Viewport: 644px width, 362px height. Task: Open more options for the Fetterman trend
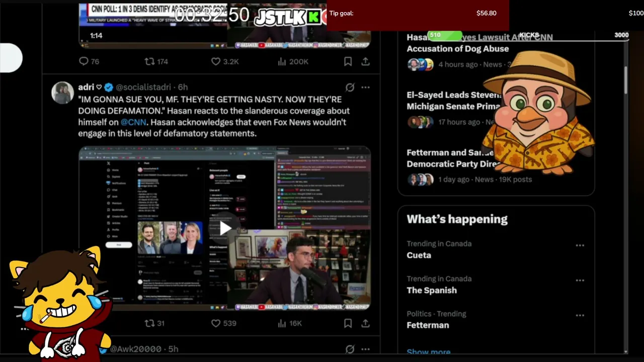click(x=580, y=316)
